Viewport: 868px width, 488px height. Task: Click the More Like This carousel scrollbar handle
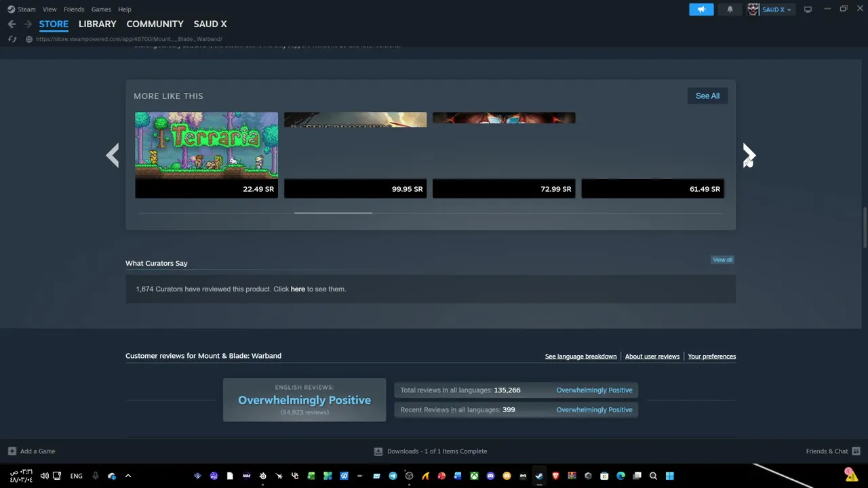coord(333,213)
